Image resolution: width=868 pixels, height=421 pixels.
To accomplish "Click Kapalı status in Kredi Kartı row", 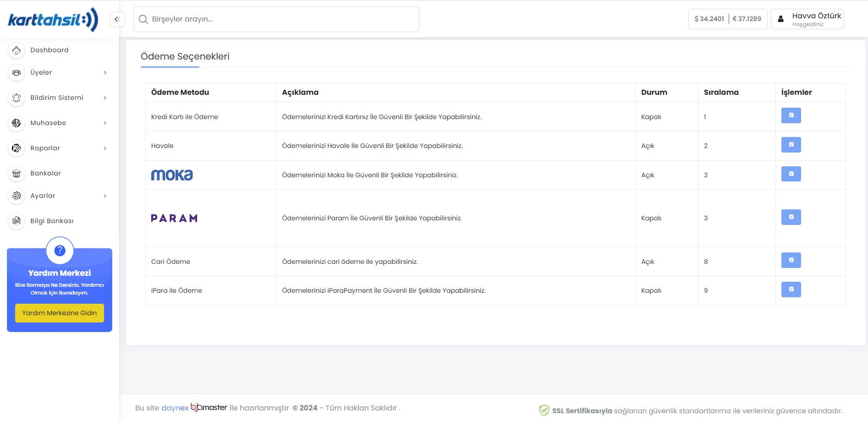I will (x=651, y=117).
